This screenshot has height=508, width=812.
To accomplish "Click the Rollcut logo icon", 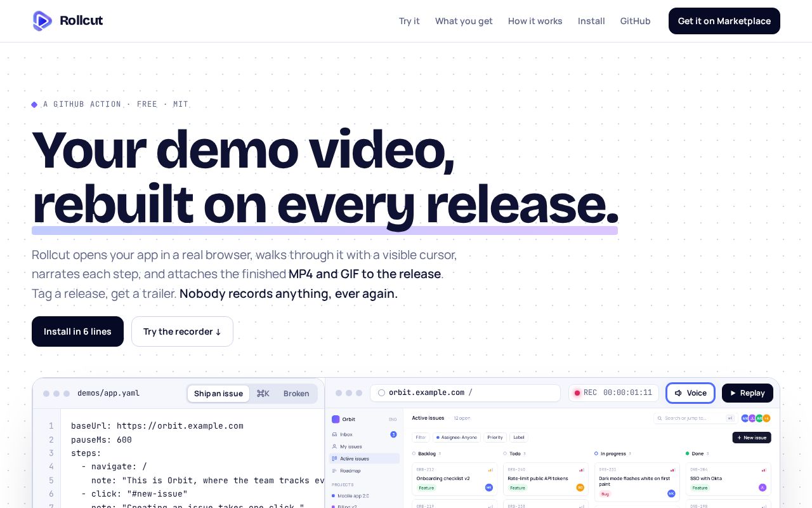I will (43, 21).
